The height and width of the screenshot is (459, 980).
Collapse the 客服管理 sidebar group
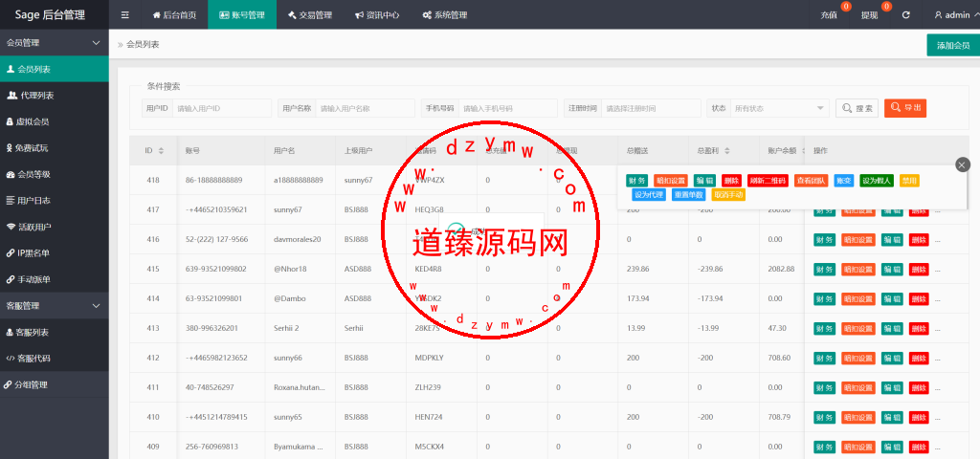55,306
